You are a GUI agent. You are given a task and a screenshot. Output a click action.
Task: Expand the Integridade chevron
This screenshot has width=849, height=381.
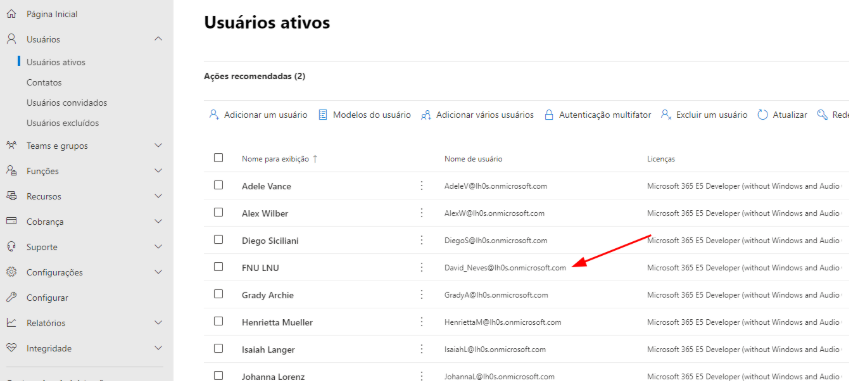158,348
